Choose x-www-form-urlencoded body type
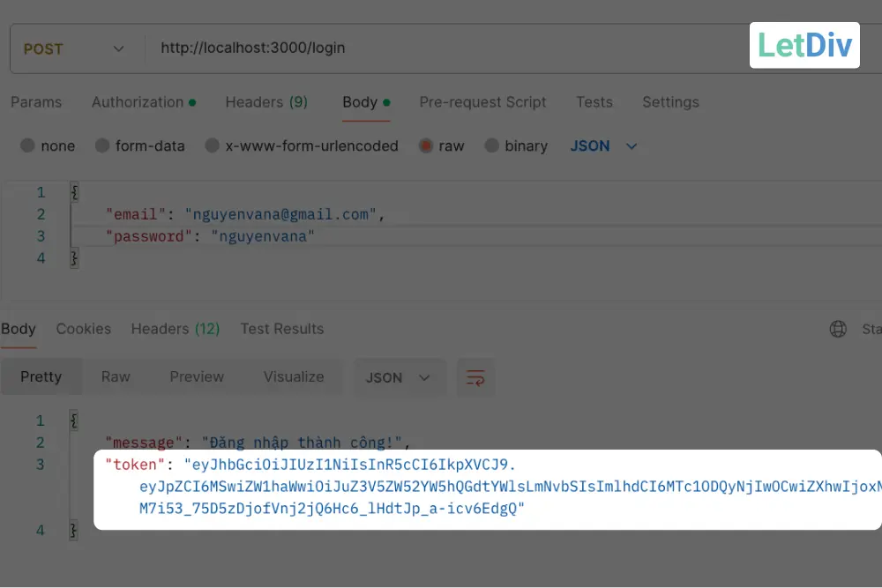 click(x=212, y=145)
